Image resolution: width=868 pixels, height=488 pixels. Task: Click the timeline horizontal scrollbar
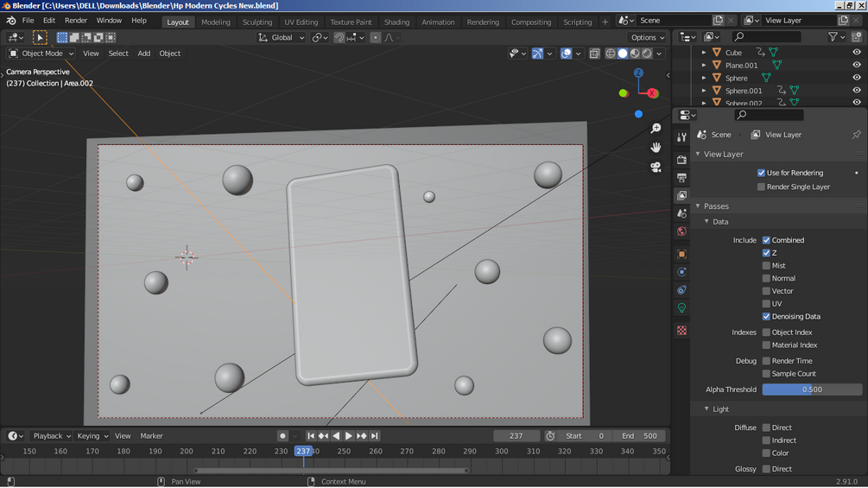tap(331, 471)
